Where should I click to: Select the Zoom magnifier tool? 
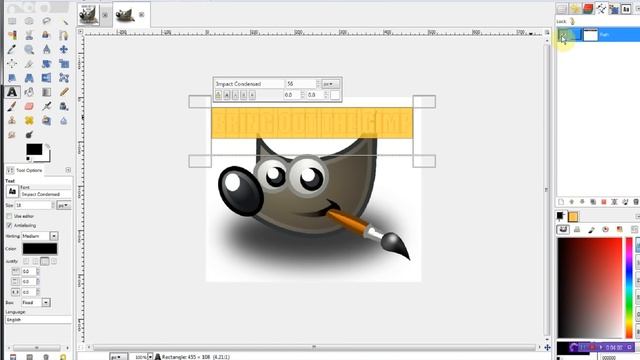[29, 49]
